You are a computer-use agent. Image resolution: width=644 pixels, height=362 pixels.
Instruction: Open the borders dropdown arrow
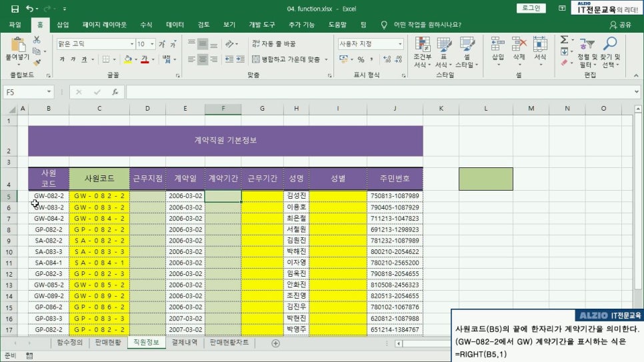(114, 59)
